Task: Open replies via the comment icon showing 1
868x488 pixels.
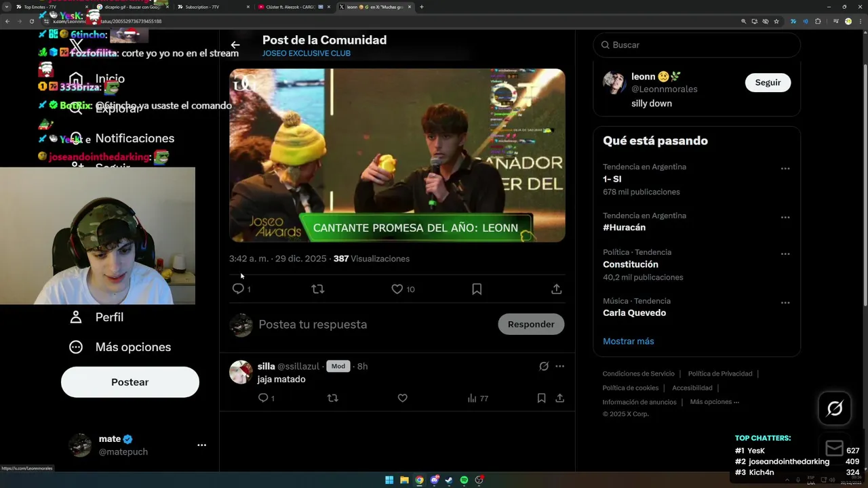Action: (x=238, y=289)
